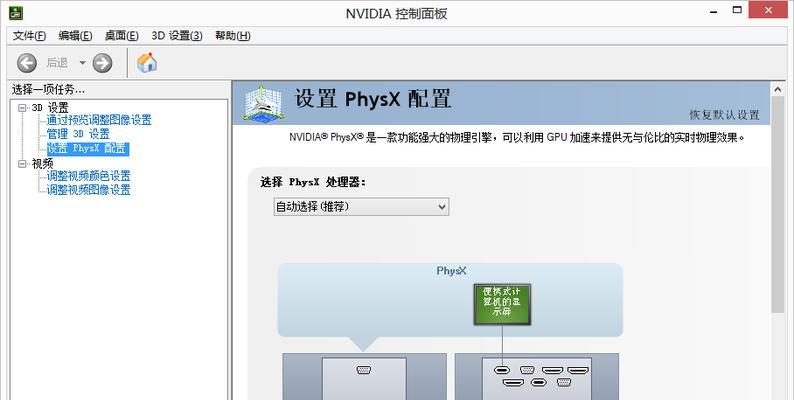
Task: Open the 3D 设置(3) menu
Action: 177,36
